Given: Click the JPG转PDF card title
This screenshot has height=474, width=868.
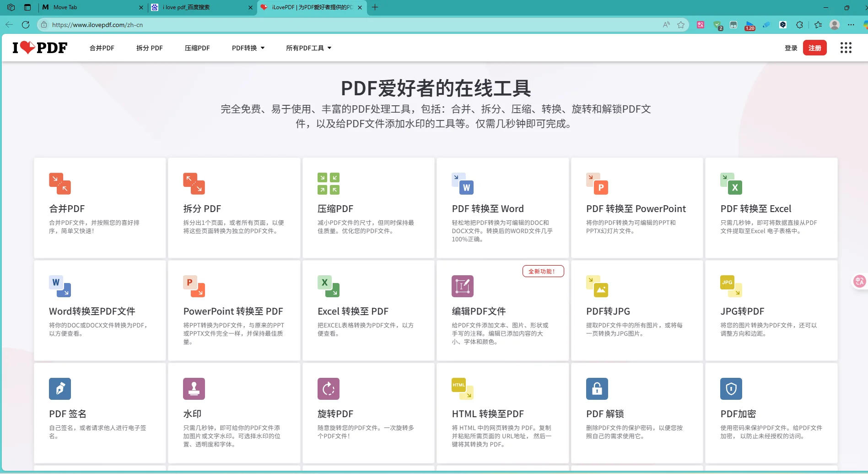Looking at the screenshot, I should coord(742,311).
